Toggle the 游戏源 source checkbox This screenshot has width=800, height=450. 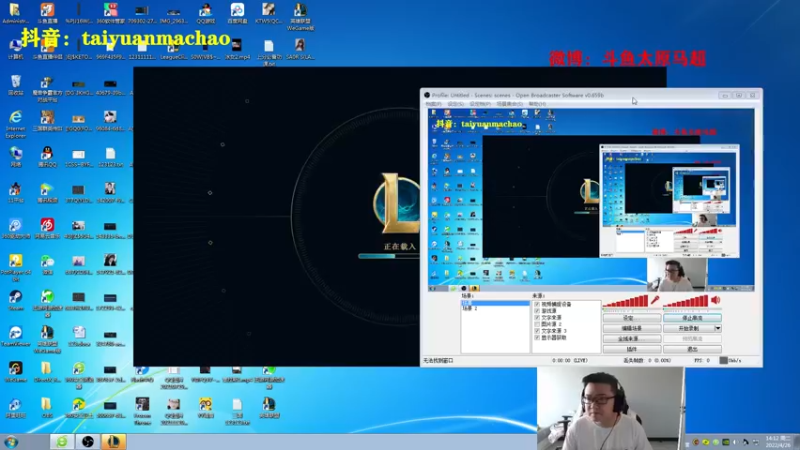pos(537,311)
